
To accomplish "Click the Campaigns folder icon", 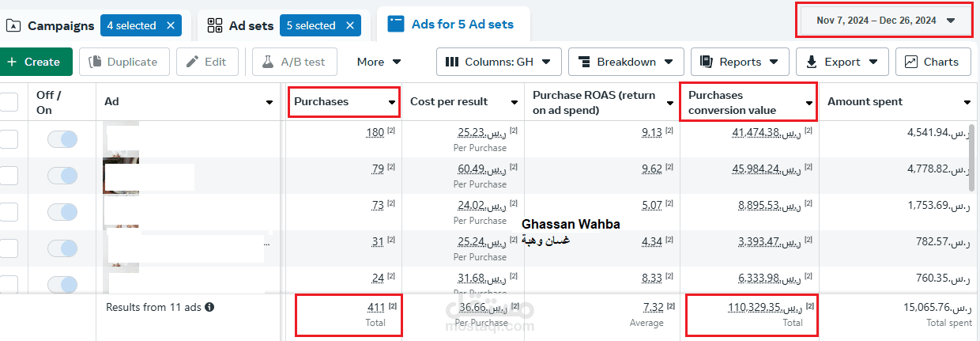I will (x=13, y=25).
